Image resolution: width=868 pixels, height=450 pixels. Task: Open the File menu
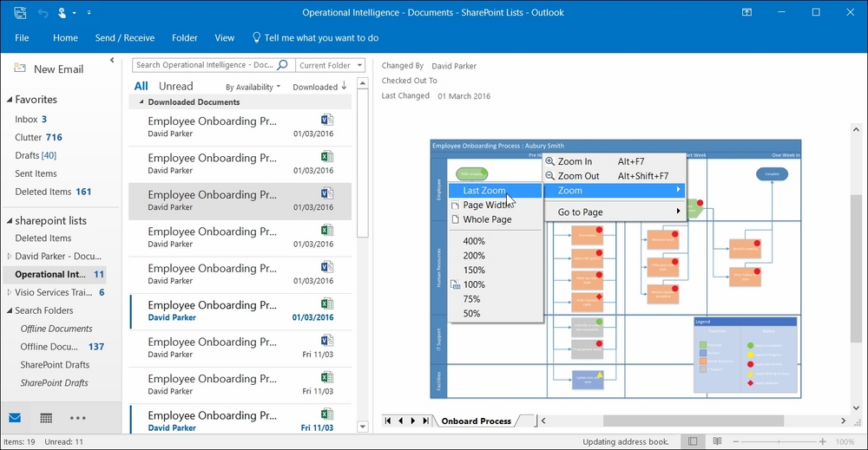22,37
